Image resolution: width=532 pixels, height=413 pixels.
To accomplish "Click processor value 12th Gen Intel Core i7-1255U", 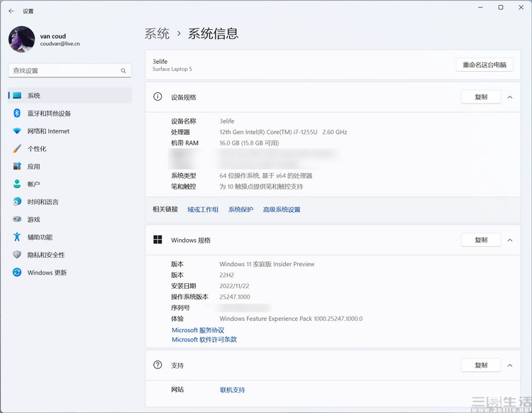I will pyautogui.click(x=283, y=132).
